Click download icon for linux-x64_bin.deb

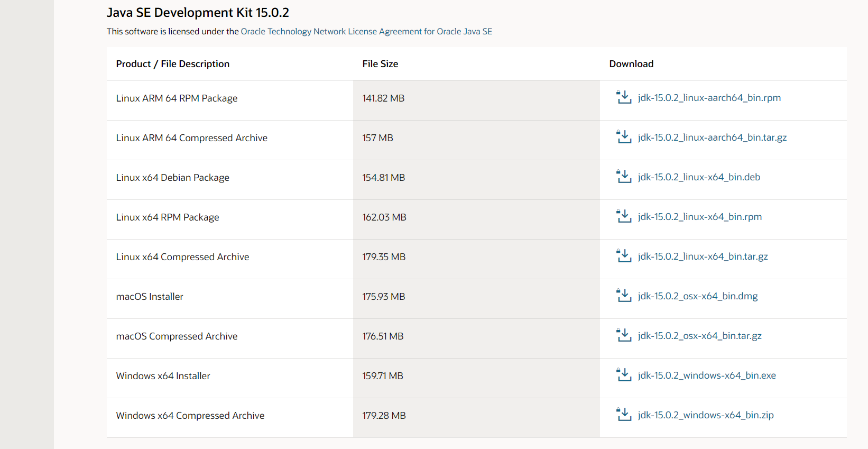(x=624, y=177)
